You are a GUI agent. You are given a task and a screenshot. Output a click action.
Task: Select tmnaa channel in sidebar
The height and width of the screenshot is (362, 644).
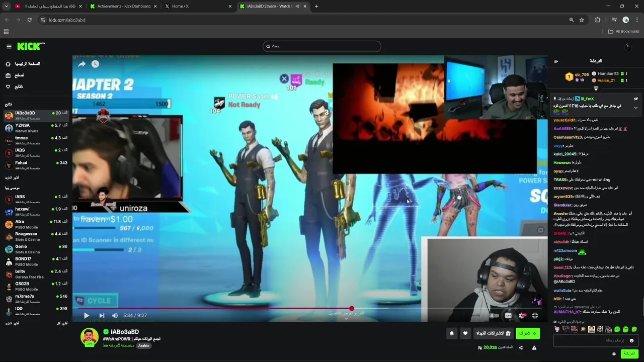tap(36, 140)
